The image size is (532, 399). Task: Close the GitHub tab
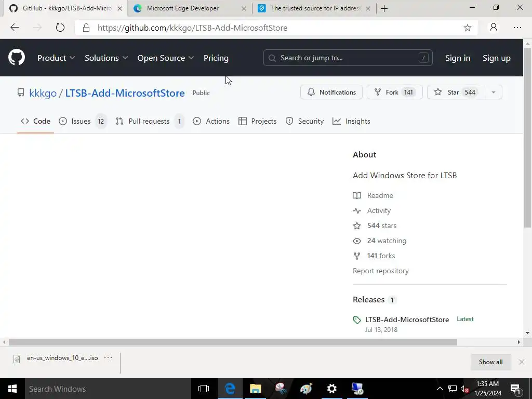pos(119,8)
